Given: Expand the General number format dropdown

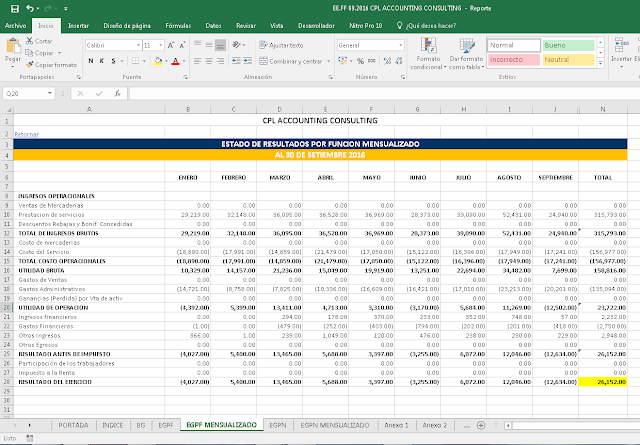Looking at the screenshot, I should [398, 45].
